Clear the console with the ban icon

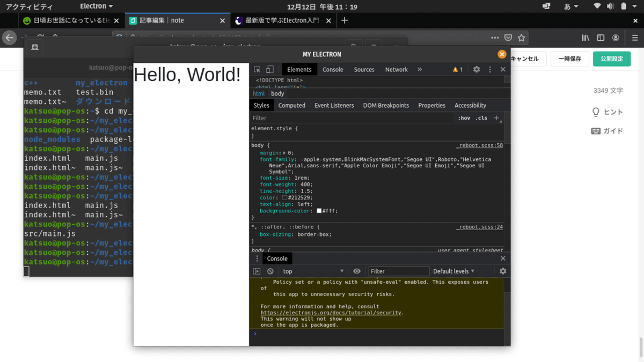(270, 271)
